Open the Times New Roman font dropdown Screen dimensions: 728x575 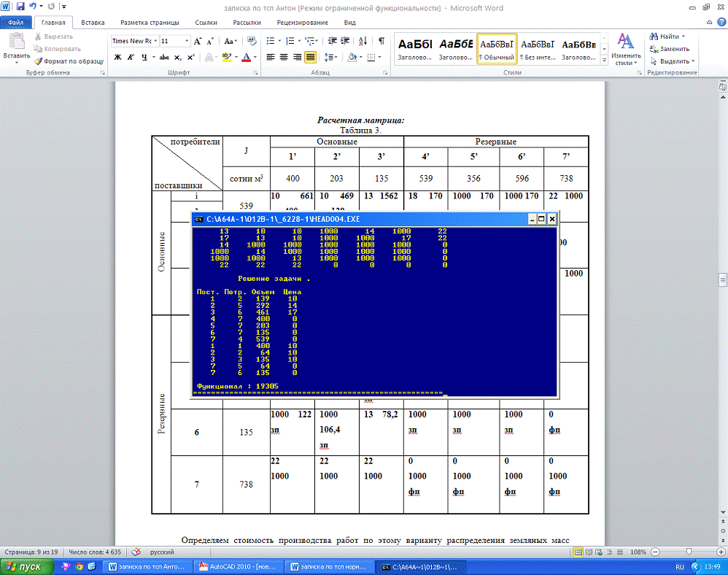[x=155, y=42]
